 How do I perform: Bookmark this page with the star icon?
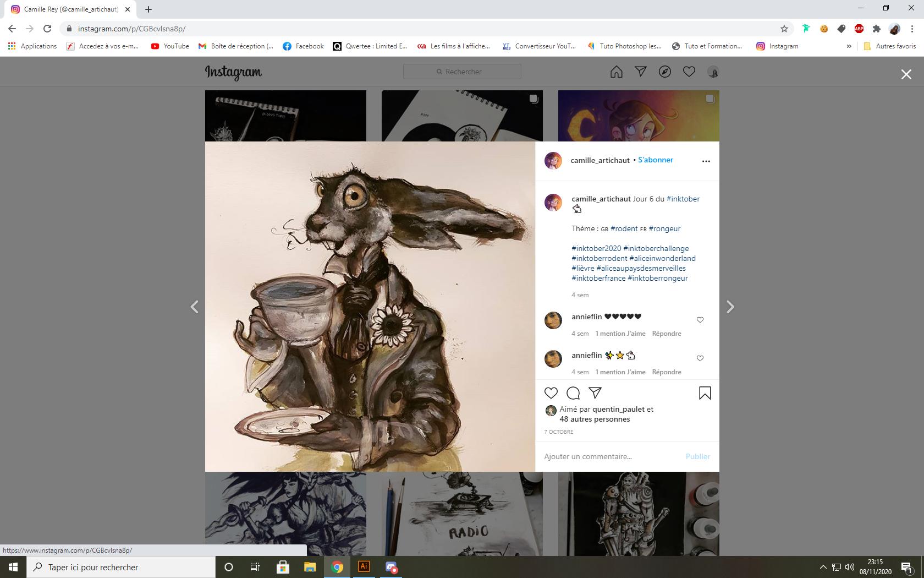[x=784, y=29]
